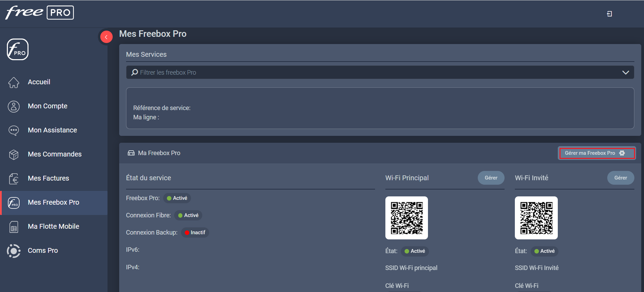Click Gérer for Wi-Fi Principal
Image resolution: width=644 pixels, height=292 pixels.
coord(491,178)
